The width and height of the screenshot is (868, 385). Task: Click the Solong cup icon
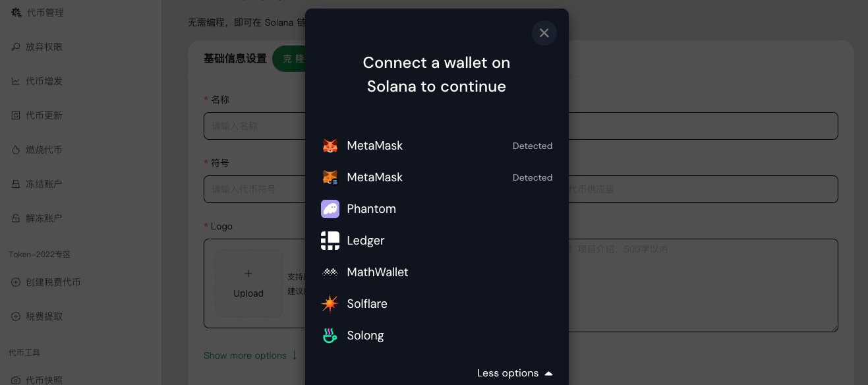[x=330, y=336]
